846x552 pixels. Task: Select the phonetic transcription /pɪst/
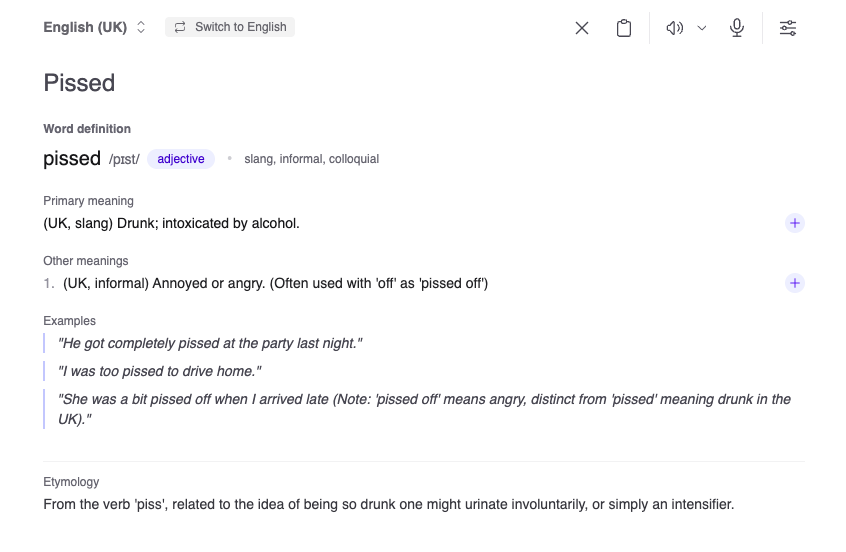click(124, 159)
